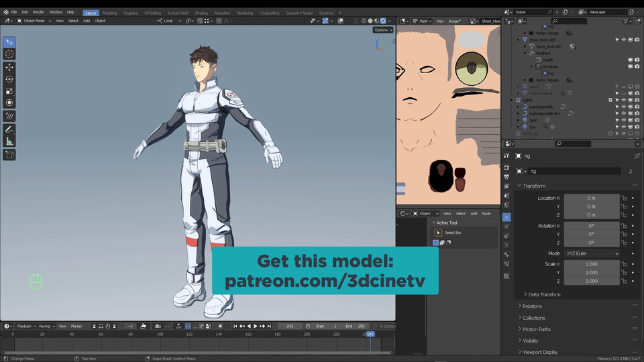The image size is (644, 362).
Task: Jump to timeline end frame
Action: [x=269, y=326]
